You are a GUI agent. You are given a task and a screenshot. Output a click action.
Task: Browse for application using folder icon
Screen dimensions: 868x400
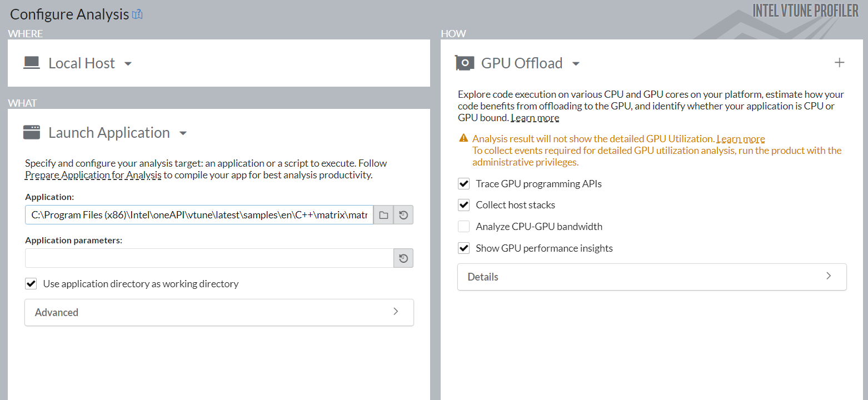(x=383, y=215)
